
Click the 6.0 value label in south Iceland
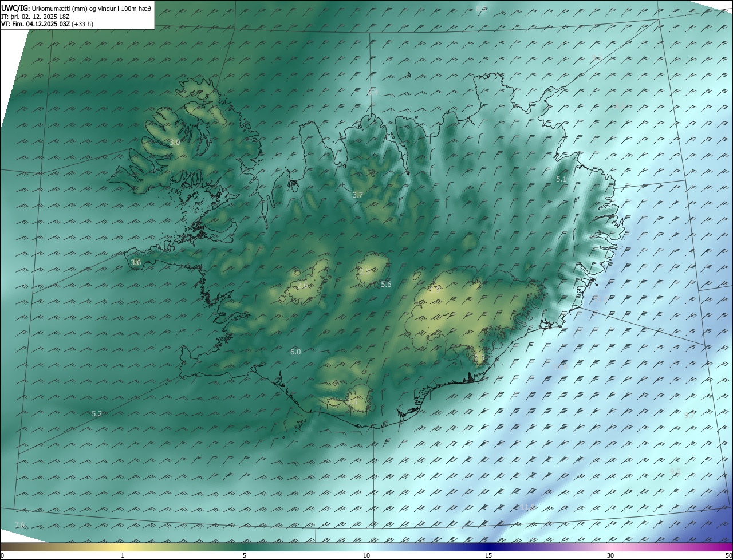295,352
